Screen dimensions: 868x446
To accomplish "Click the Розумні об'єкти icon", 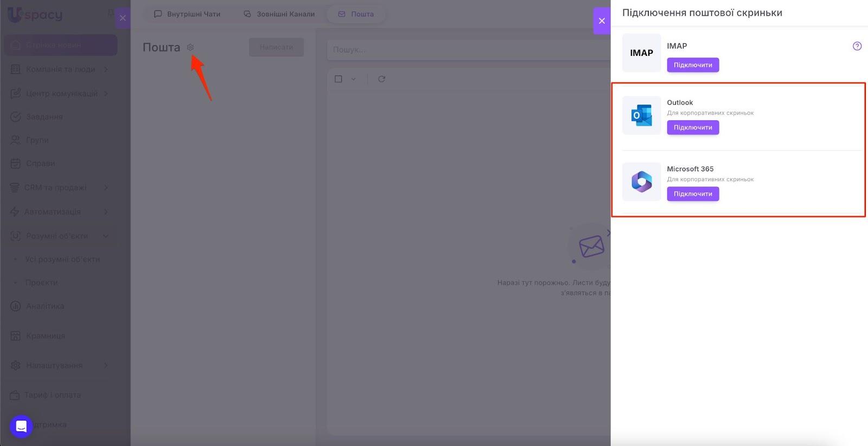I will point(15,236).
